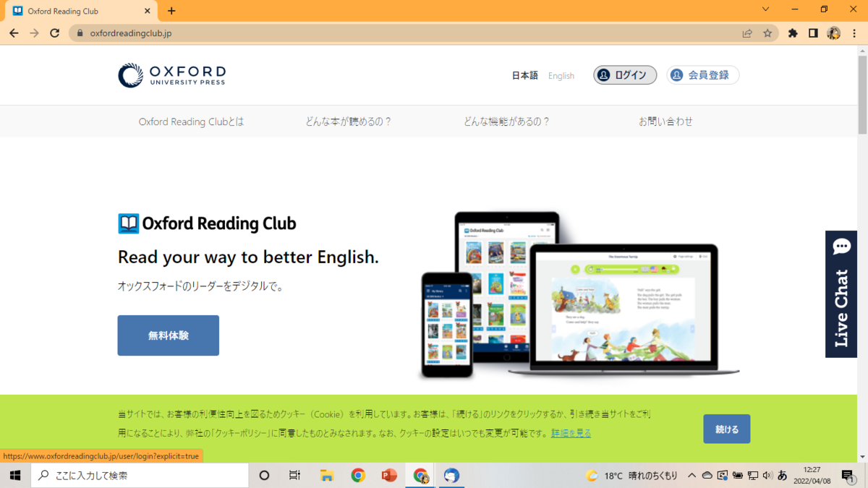Image resolution: width=868 pixels, height=488 pixels.
Task: Open Task View on taskbar
Action: point(294,475)
